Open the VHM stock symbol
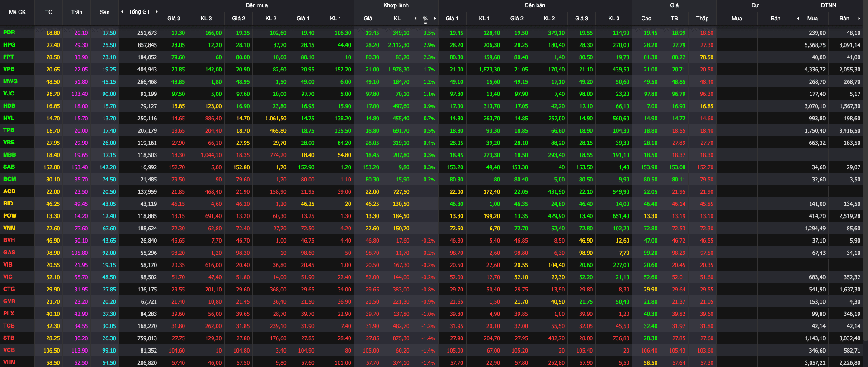Screen dimensions: 868x367 [9, 362]
